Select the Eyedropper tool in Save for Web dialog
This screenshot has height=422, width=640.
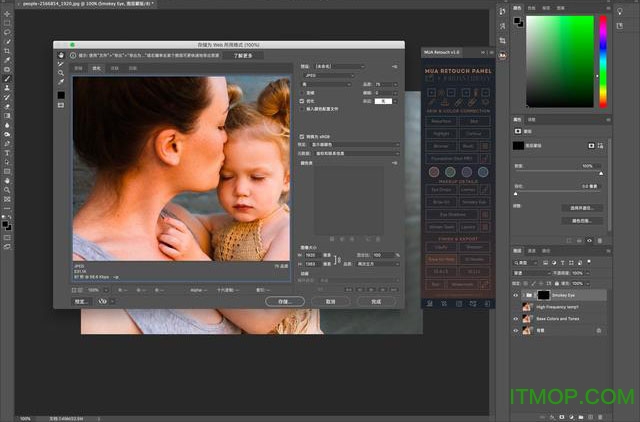pos(61,82)
